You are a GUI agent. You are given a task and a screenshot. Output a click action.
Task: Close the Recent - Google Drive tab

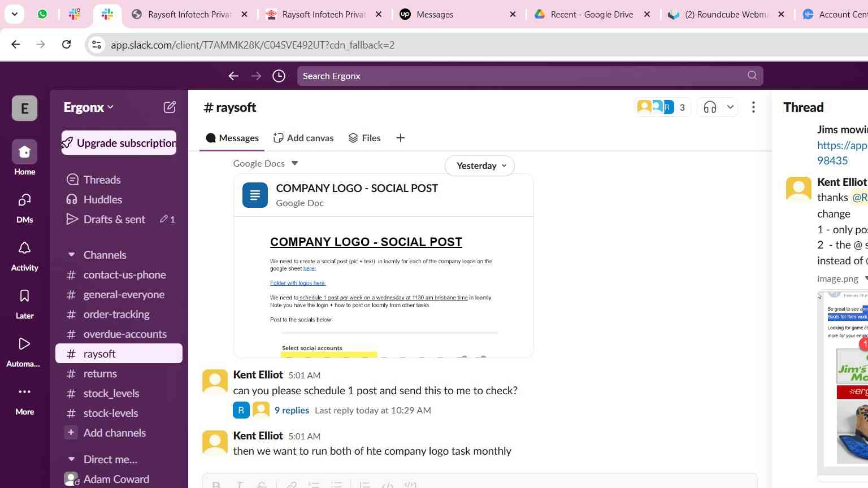647,14
